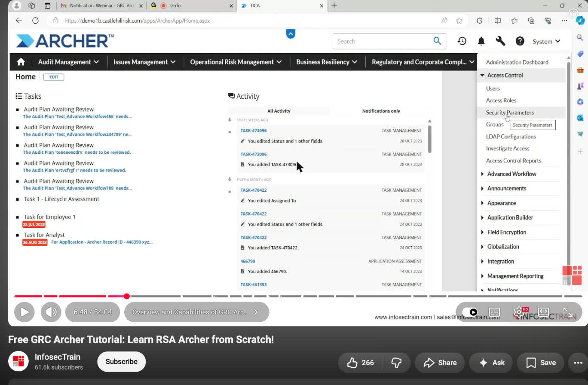Click the Archer home icon in navigation bar
Image resolution: width=588 pixels, height=385 pixels.
point(21,62)
